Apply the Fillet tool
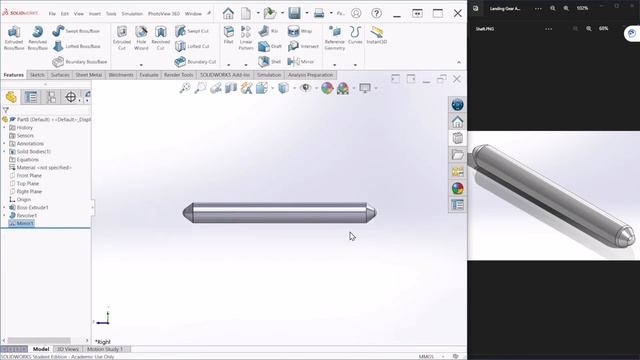 tap(229, 35)
